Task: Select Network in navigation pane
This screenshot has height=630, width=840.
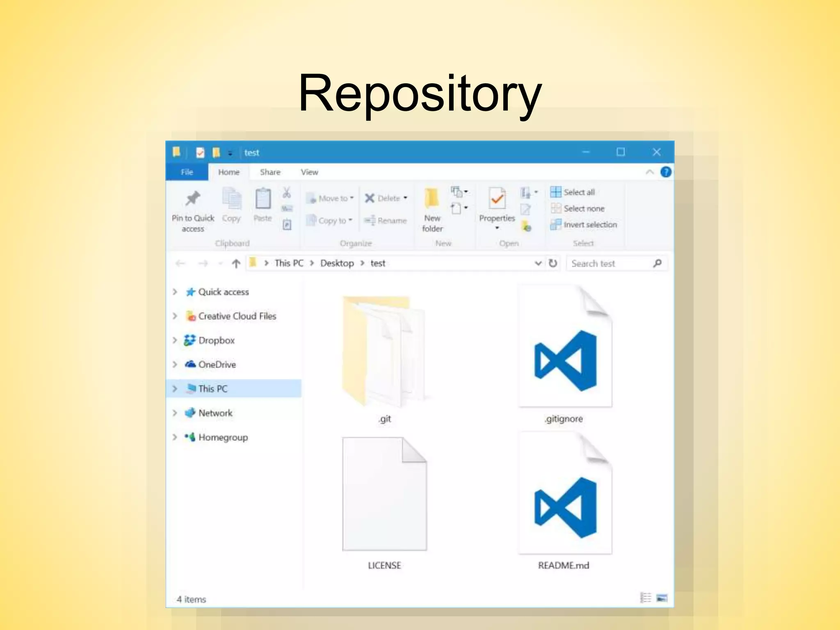Action: click(215, 413)
